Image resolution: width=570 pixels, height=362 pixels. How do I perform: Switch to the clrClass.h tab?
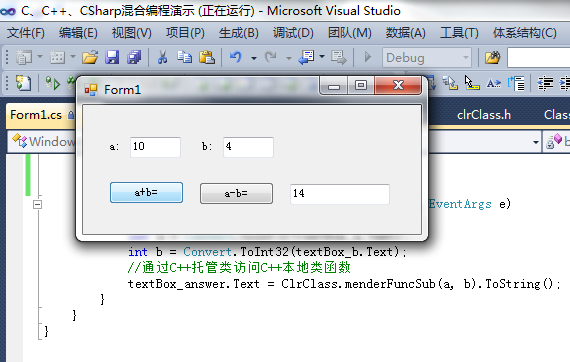484,115
